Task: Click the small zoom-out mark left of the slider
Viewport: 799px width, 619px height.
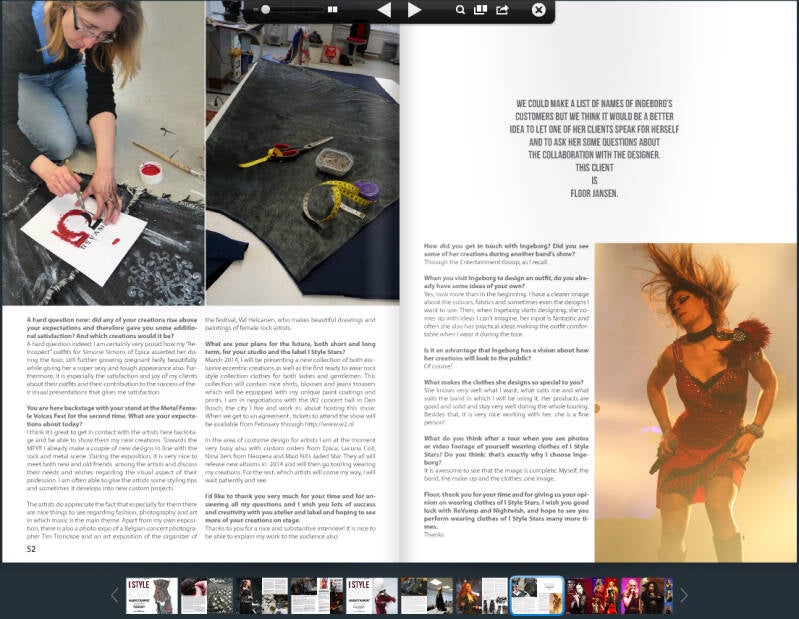Action: (255, 10)
